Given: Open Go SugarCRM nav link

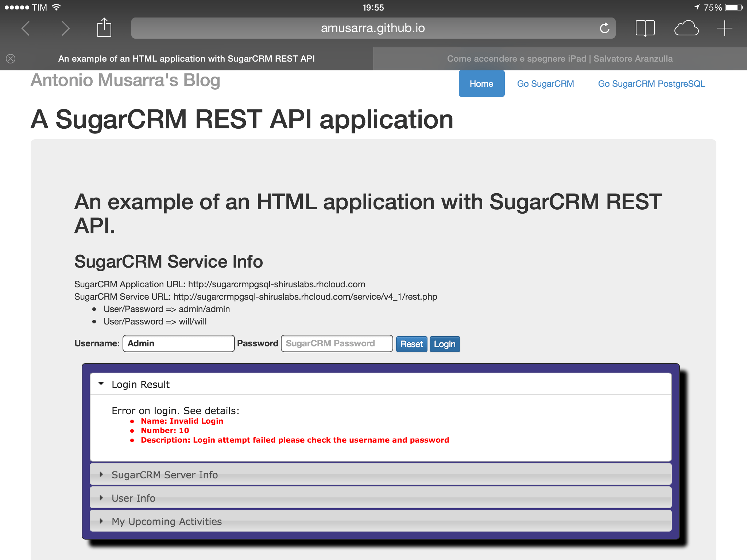Looking at the screenshot, I should tap(545, 84).
